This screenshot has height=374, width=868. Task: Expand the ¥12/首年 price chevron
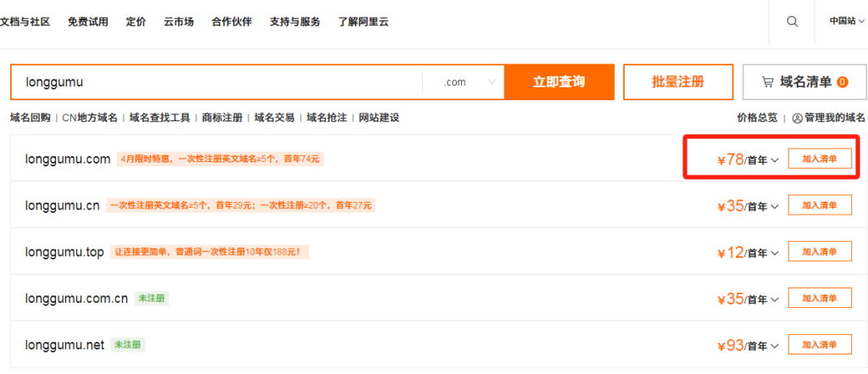point(775,254)
